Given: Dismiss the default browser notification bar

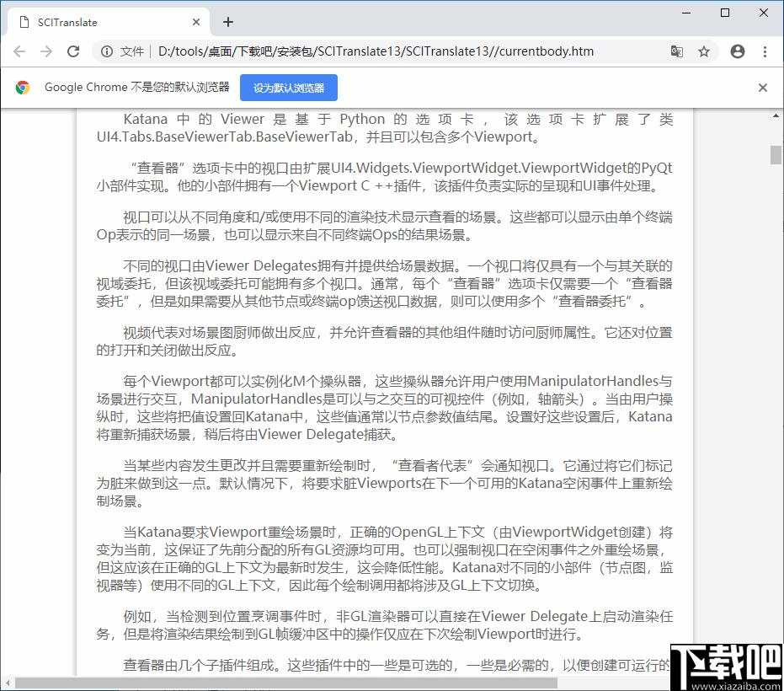Looking at the screenshot, I should 762,88.
